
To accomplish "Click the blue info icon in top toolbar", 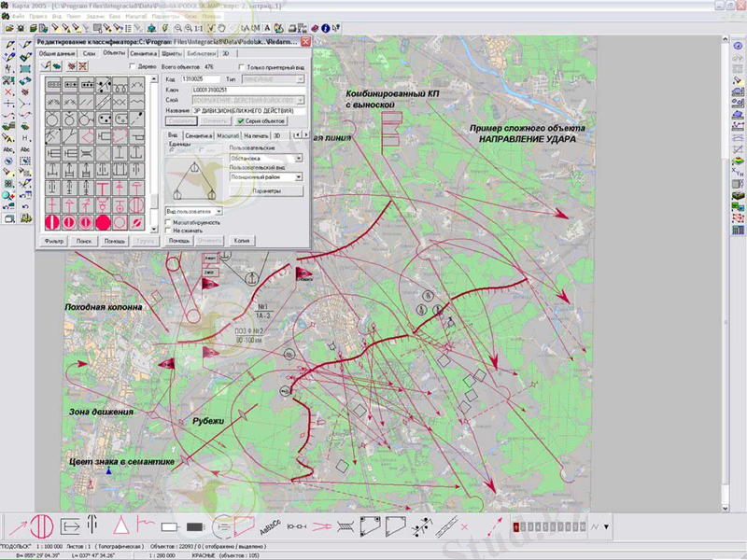I will [x=325, y=29].
